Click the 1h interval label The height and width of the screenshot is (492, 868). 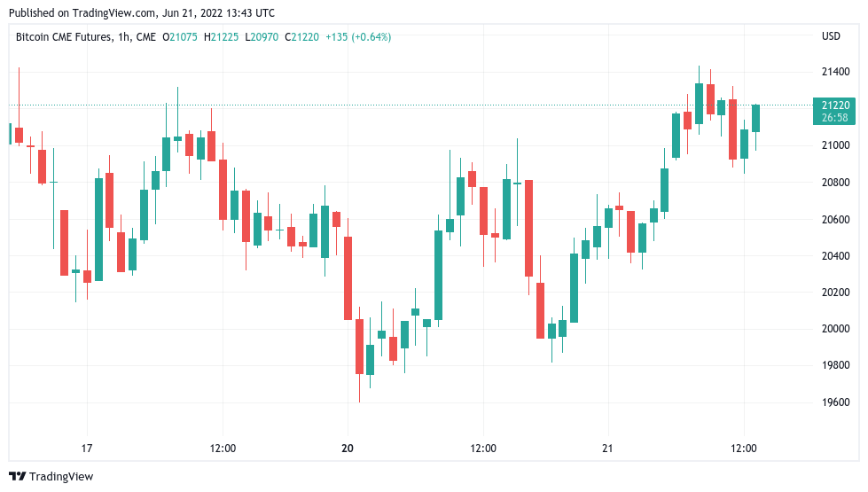[x=123, y=36]
